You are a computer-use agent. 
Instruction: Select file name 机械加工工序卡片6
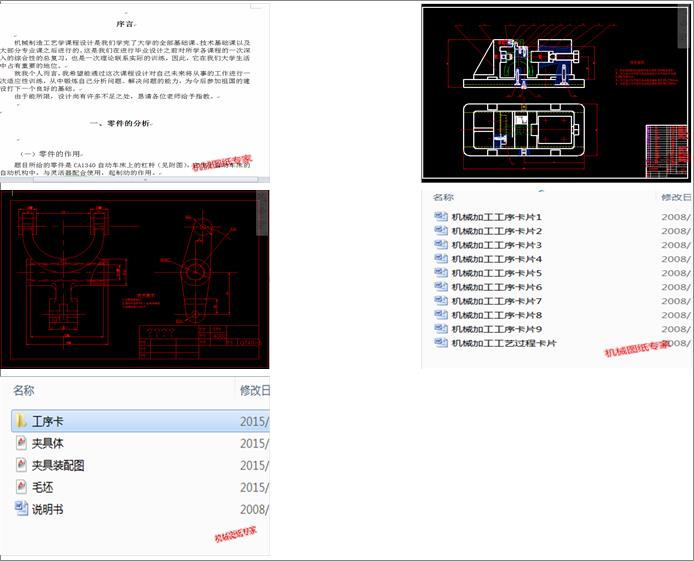(496, 287)
